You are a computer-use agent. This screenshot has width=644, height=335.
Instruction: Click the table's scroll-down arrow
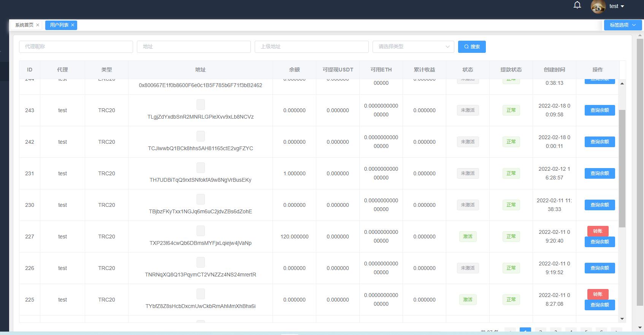click(x=622, y=319)
